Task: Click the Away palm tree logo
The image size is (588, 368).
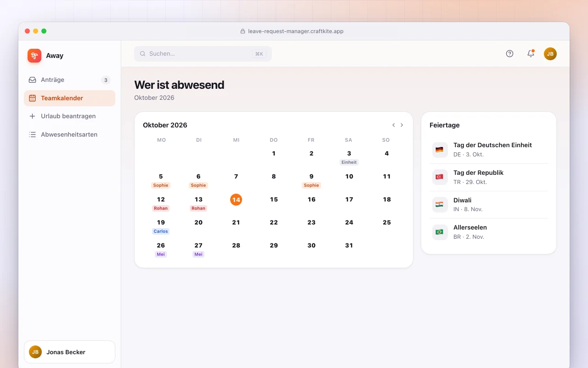Action: click(34, 56)
